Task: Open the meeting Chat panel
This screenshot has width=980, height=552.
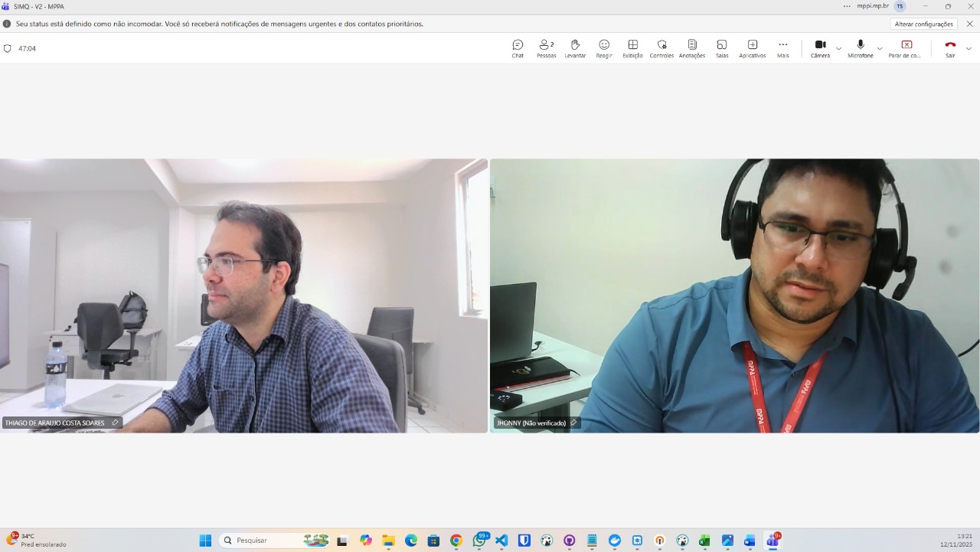Action: pyautogui.click(x=518, y=48)
